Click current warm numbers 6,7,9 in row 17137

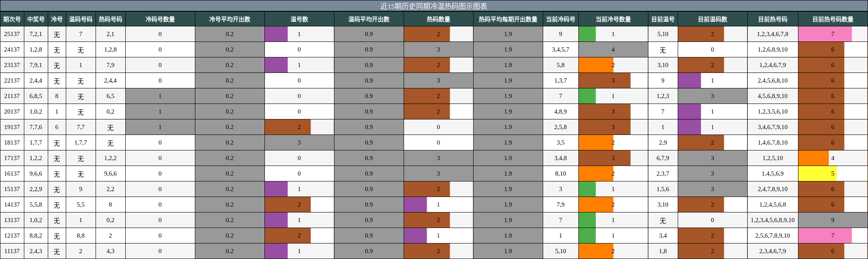663,158
